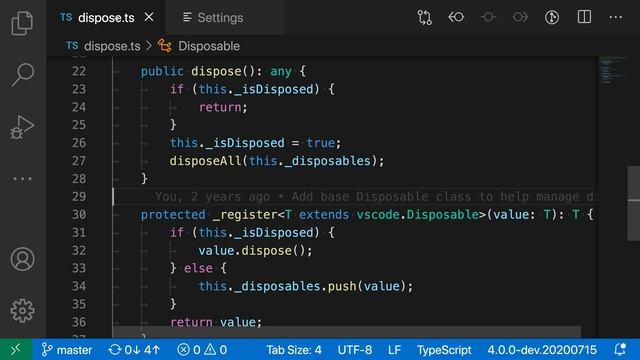Open the Manage gear menu
Image resolution: width=640 pixels, height=360 pixels.
pos(22,311)
